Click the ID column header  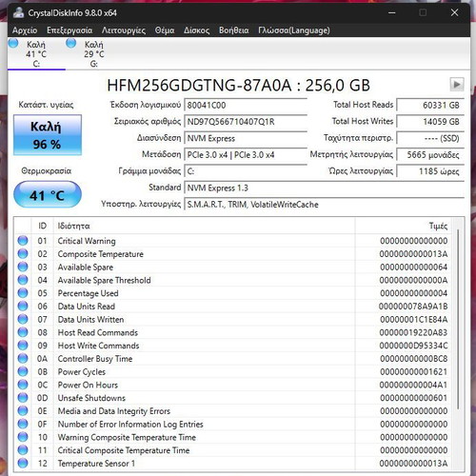(42, 226)
